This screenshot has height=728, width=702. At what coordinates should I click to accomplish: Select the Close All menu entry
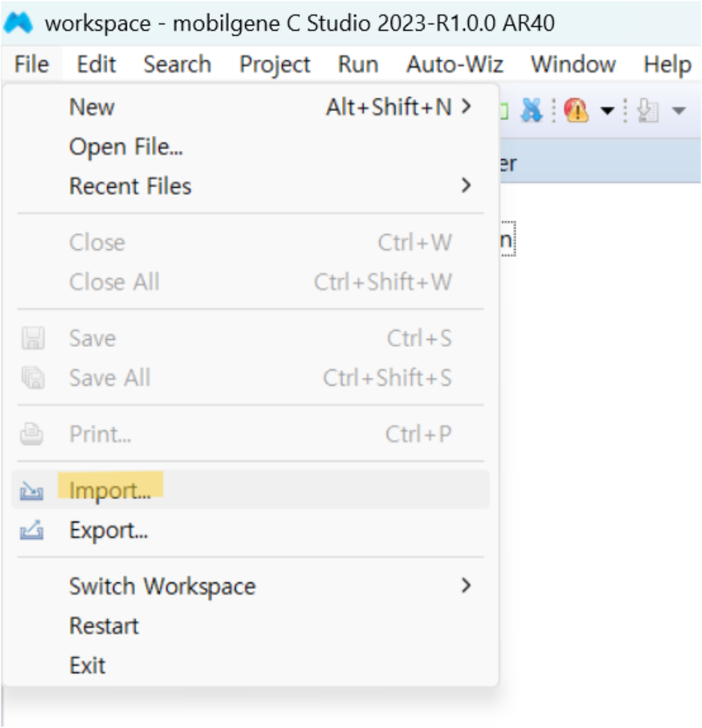(250, 282)
